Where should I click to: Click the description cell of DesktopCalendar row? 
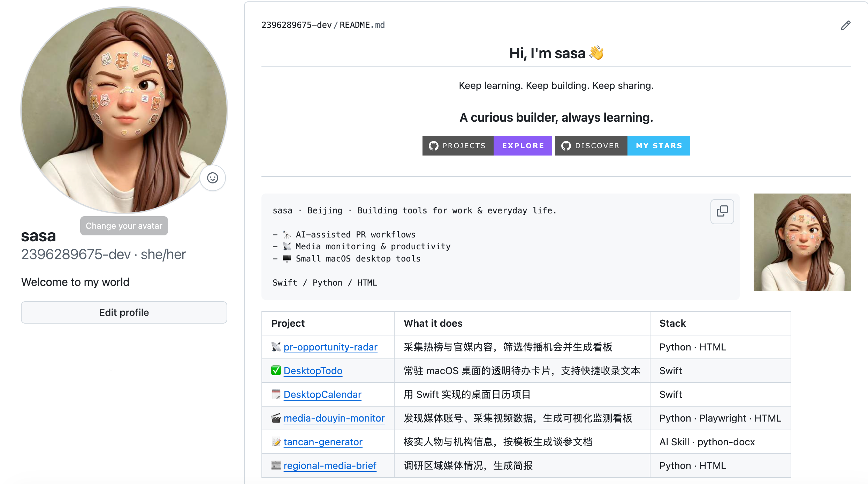tap(522, 394)
